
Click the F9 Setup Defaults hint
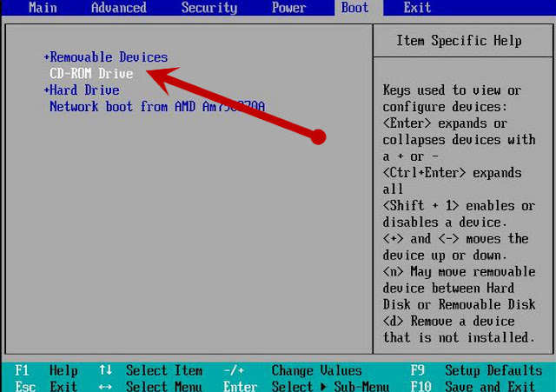click(476, 371)
